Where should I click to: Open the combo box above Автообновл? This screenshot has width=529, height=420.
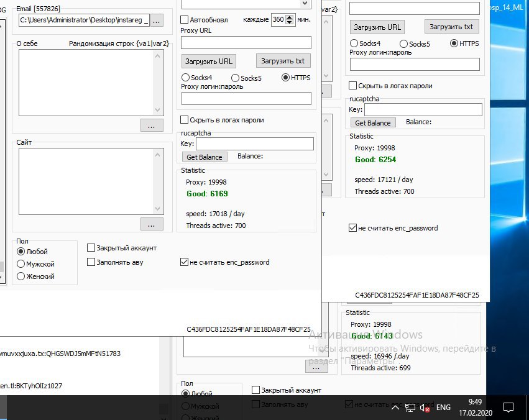pyautogui.click(x=304, y=4)
